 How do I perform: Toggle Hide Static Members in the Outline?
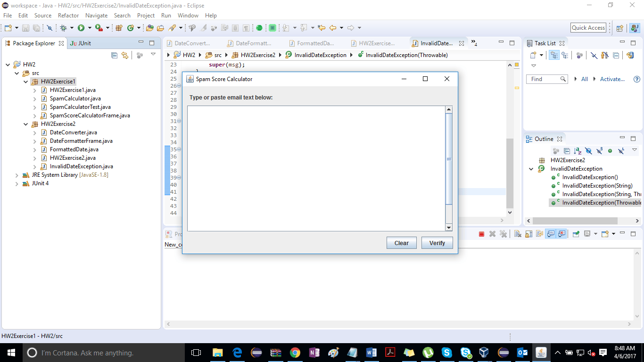click(x=599, y=151)
